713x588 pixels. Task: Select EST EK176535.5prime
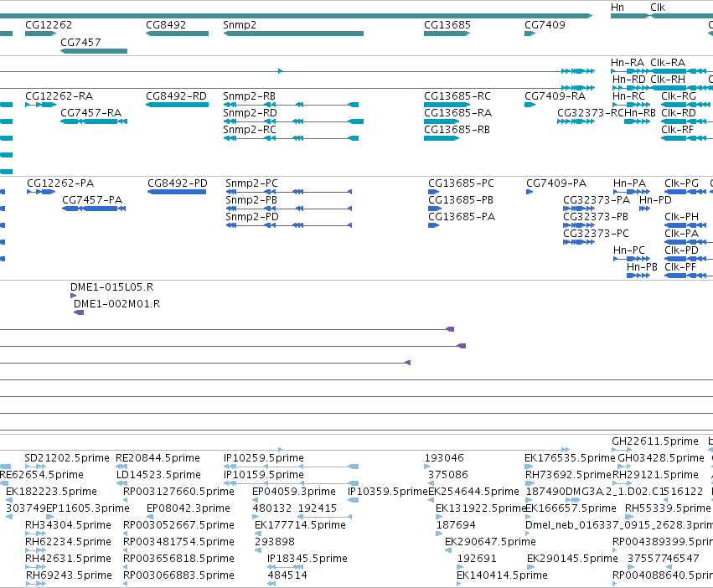[x=570, y=458]
